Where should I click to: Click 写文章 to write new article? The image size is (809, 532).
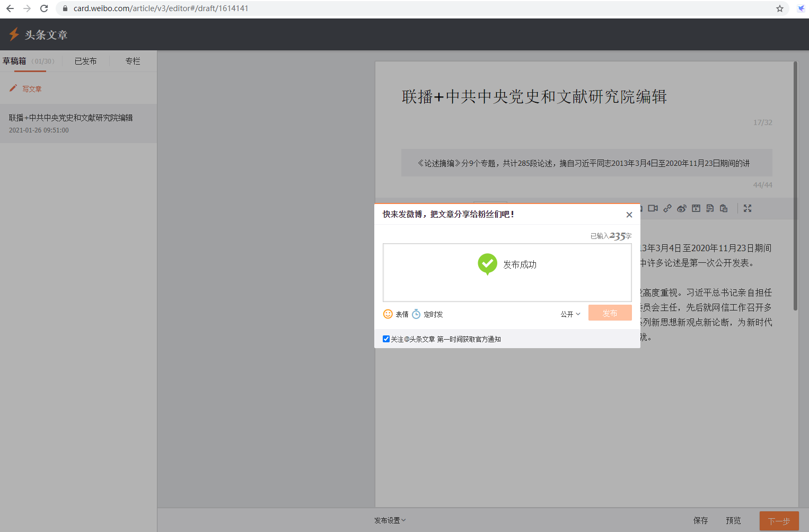coord(31,89)
